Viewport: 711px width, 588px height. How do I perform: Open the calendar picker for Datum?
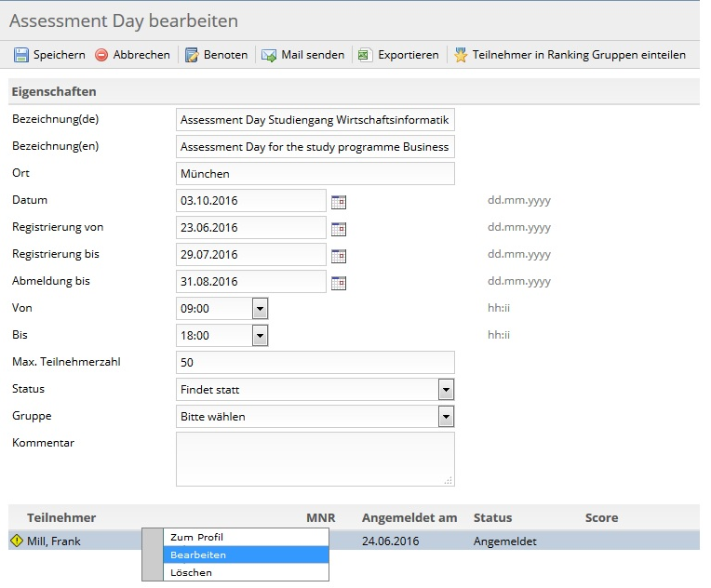pyautogui.click(x=338, y=202)
